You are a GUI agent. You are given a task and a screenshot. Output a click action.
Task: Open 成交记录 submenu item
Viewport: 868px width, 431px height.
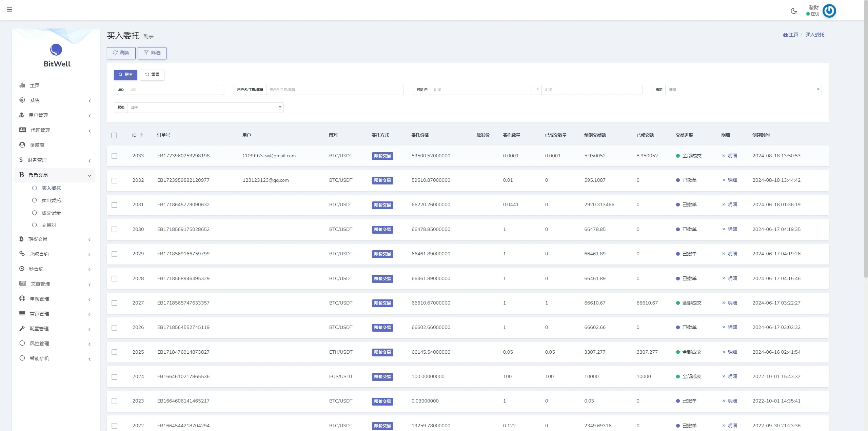click(51, 213)
